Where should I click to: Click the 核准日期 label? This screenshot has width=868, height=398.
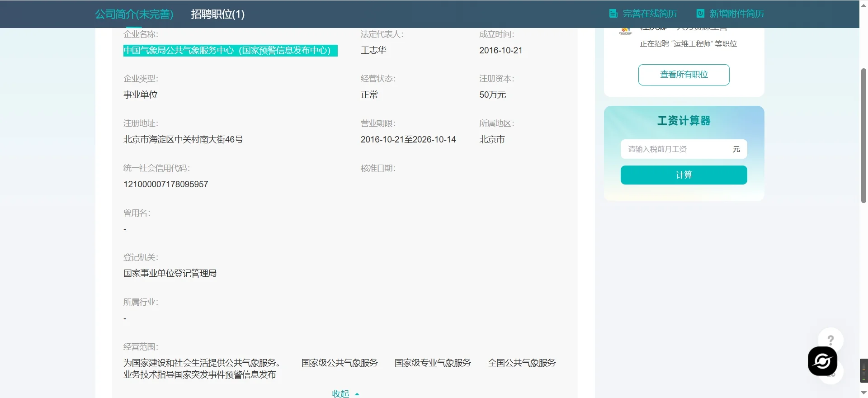tap(378, 168)
